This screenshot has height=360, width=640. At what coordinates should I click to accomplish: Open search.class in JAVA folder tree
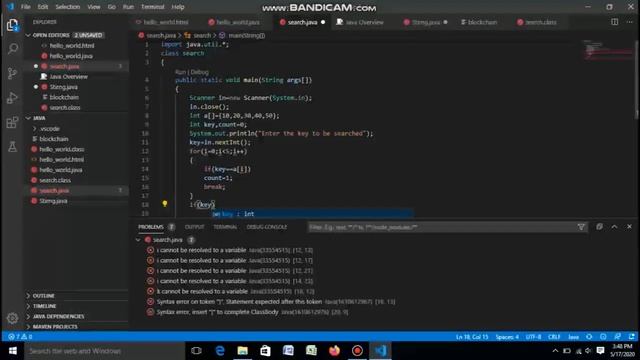55,180
